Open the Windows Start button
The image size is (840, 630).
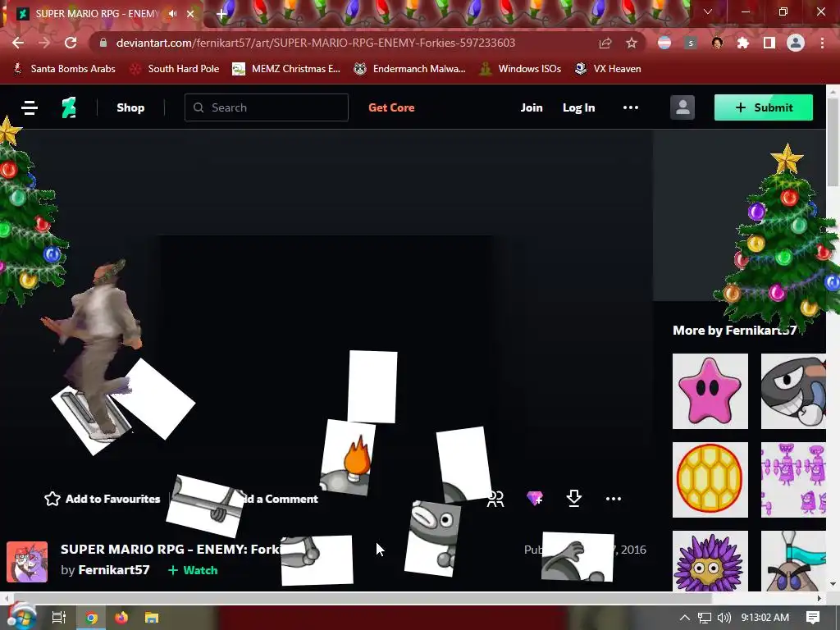[21, 617]
